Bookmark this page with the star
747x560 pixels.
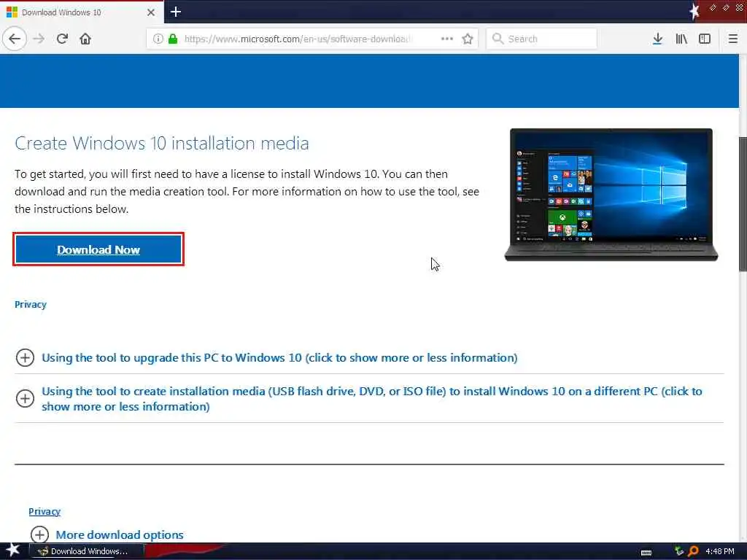click(468, 39)
